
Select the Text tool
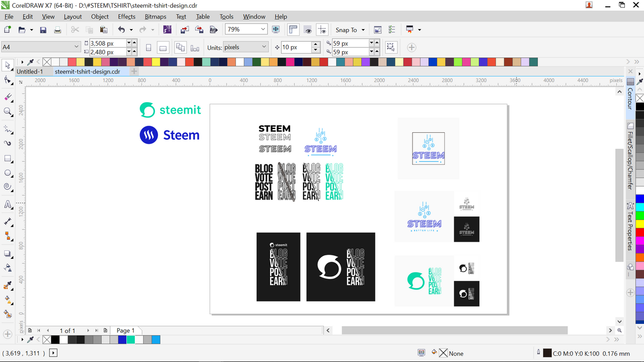[x=8, y=205]
